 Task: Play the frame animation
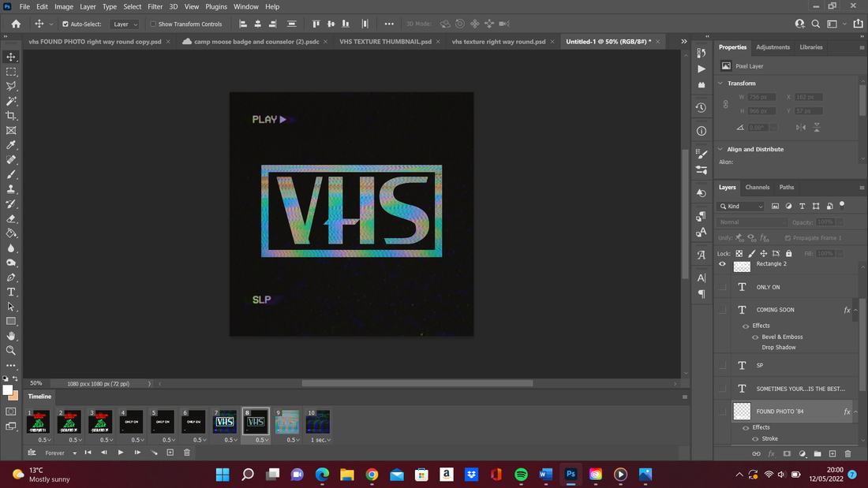tap(121, 453)
